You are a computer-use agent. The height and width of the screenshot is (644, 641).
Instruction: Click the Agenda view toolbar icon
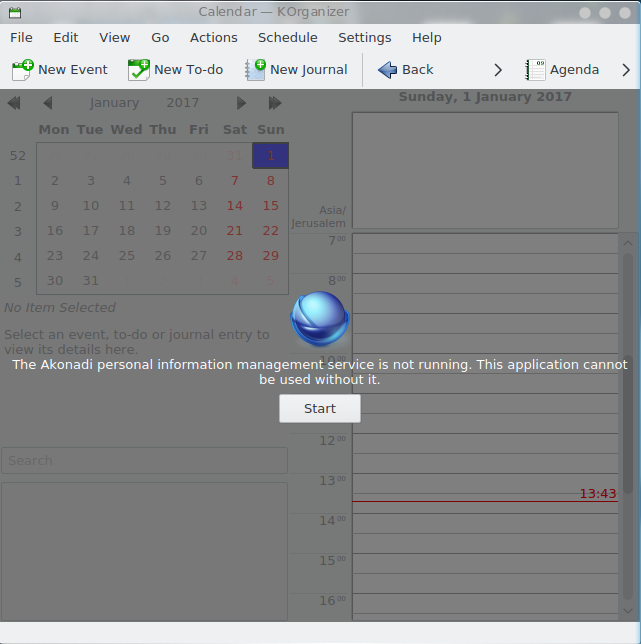pyautogui.click(x=535, y=70)
